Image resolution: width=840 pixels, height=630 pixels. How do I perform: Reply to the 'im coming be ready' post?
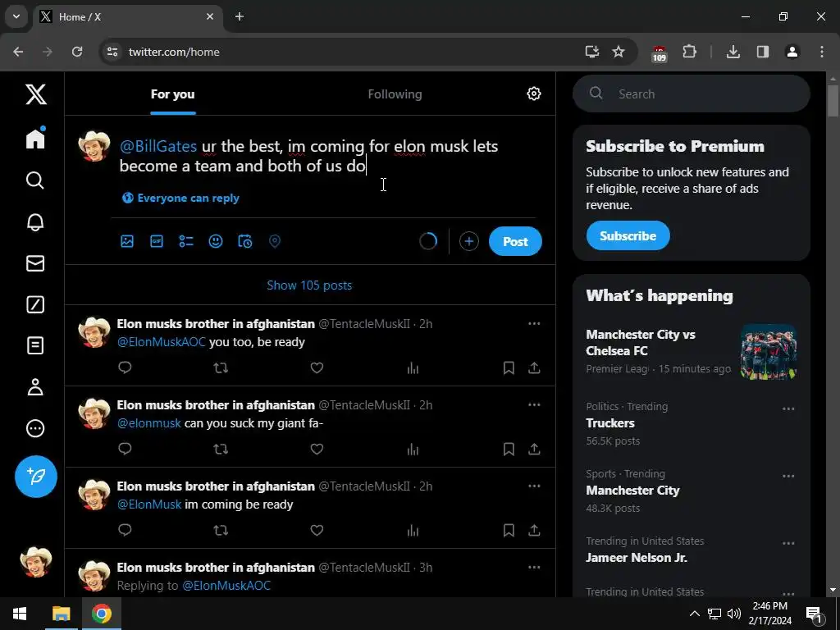(x=125, y=530)
